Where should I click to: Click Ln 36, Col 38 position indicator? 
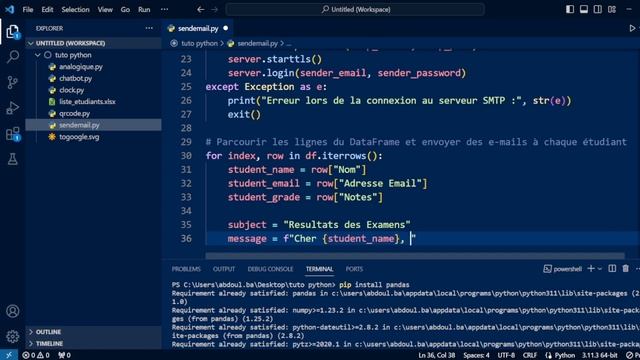pyautogui.click(x=436, y=355)
